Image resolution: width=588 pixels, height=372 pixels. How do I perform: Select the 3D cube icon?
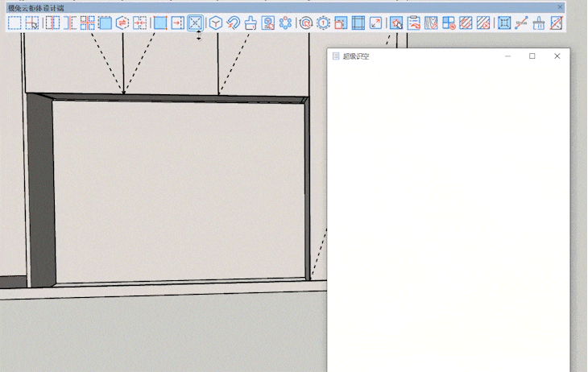pyautogui.click(x=216, y=23)
